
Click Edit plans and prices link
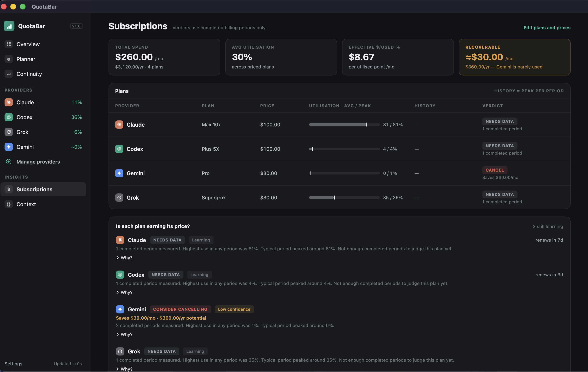pos(547,28)
